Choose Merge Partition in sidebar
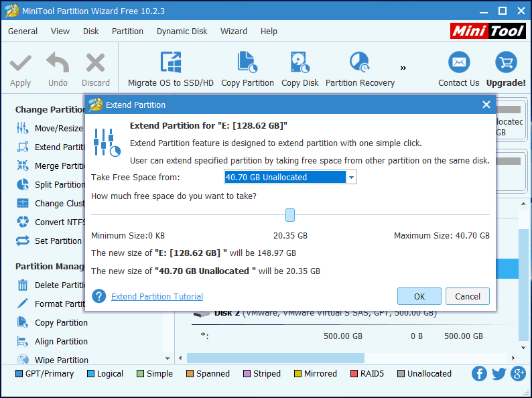This screenshot has width=532, height=398. [51, 166]
